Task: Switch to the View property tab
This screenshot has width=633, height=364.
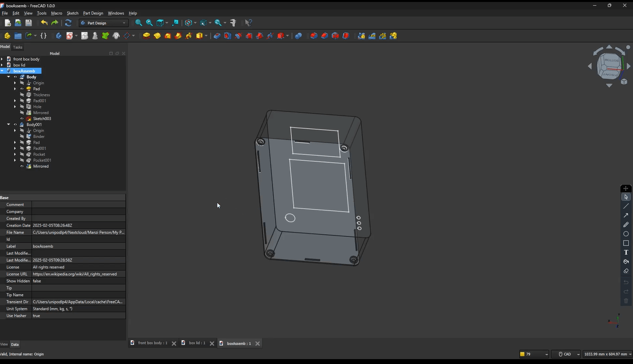Action: [x=4, y=344]
